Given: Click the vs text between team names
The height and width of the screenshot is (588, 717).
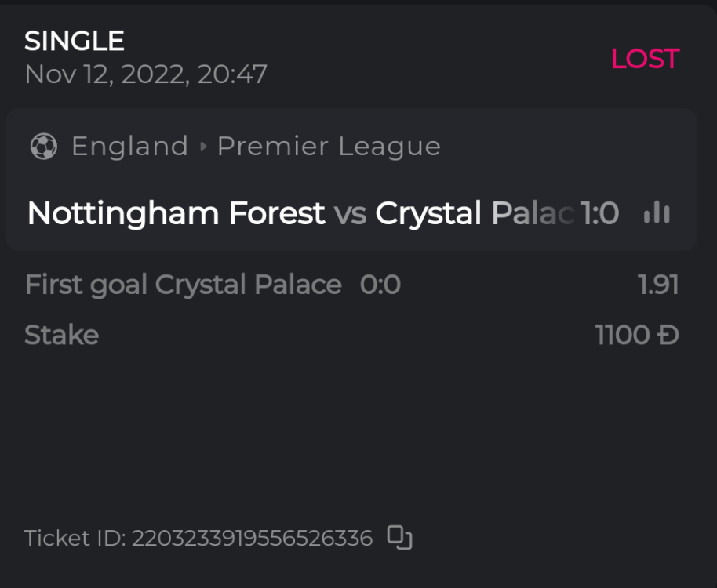Looking at the screenshot, I should 350,213.
